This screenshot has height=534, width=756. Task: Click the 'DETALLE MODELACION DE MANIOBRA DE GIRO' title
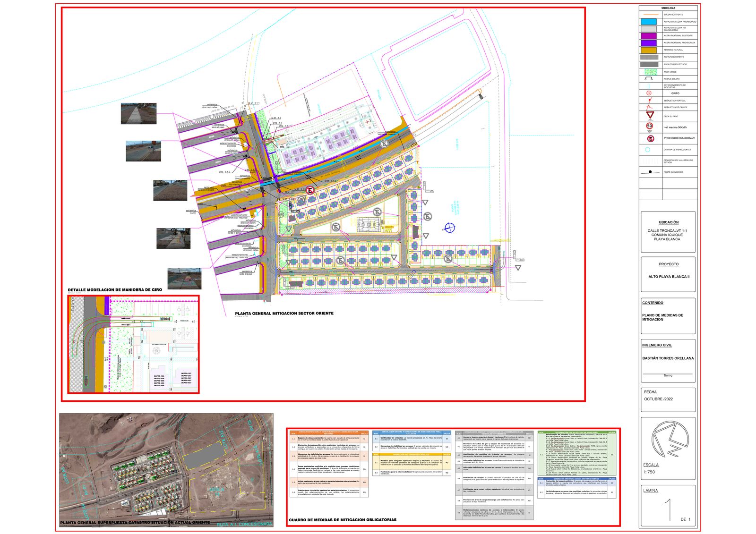click(x=115, y=290)
